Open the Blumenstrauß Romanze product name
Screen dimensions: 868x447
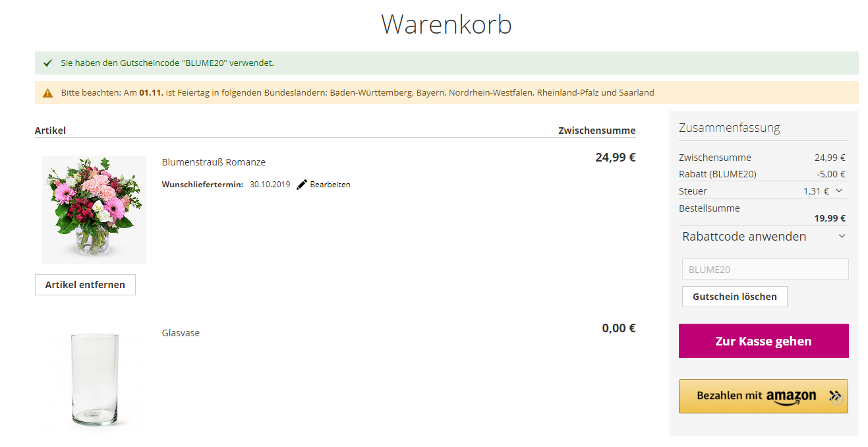click(x=214, y=162)
